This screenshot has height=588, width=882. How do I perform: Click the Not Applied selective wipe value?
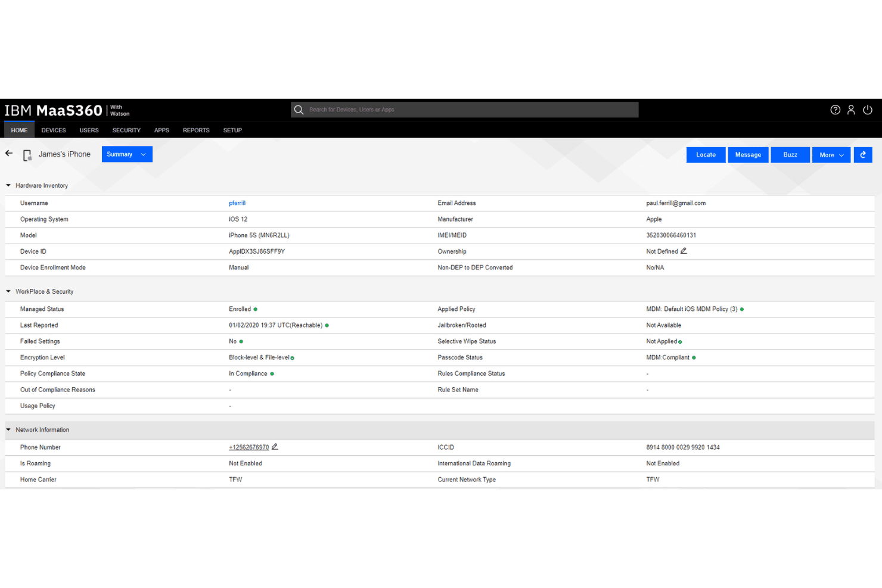coord(661,341)
